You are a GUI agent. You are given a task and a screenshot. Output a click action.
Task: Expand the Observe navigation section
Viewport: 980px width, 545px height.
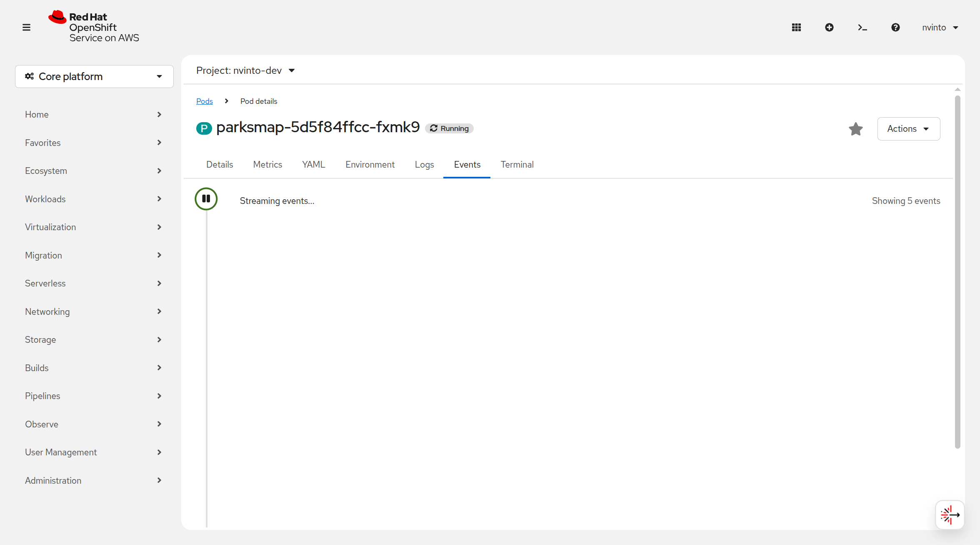pos(93,424)
